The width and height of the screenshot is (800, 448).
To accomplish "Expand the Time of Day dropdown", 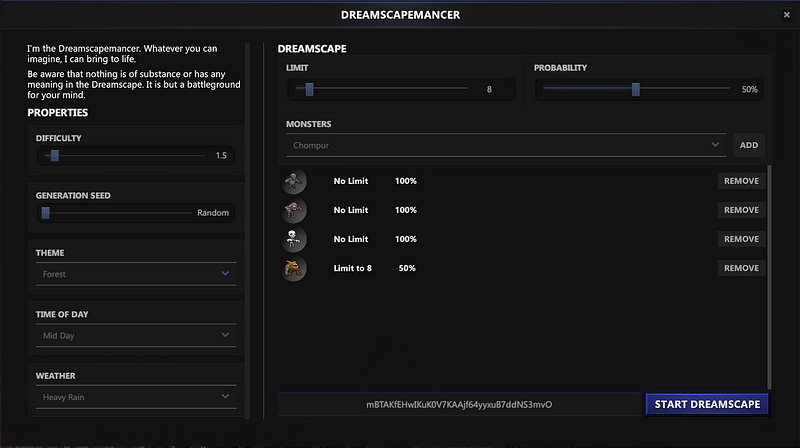I will click(x=137, y=336).
